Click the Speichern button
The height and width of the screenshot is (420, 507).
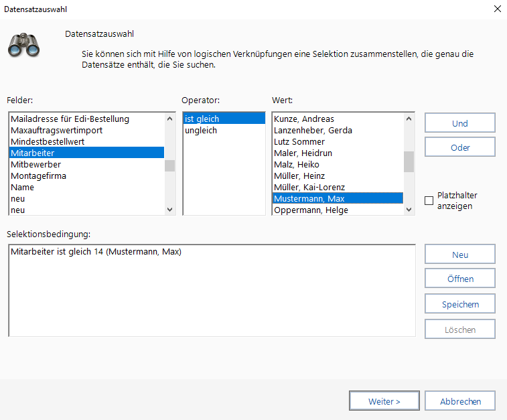coord(460,304)
